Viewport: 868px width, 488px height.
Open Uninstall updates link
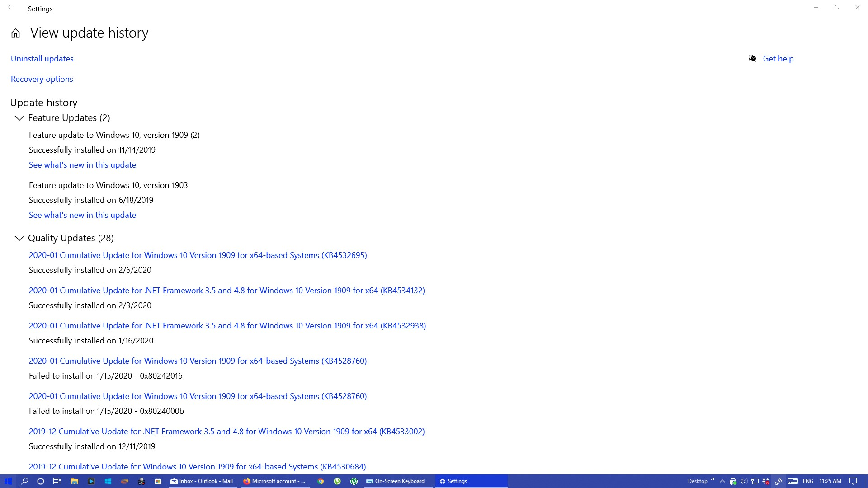click(42, 59)
